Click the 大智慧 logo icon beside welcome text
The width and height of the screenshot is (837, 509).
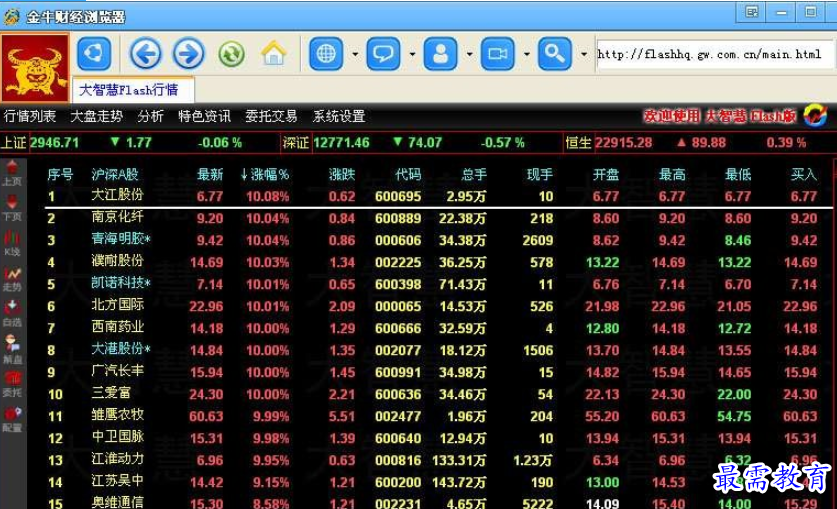[816, 115]
